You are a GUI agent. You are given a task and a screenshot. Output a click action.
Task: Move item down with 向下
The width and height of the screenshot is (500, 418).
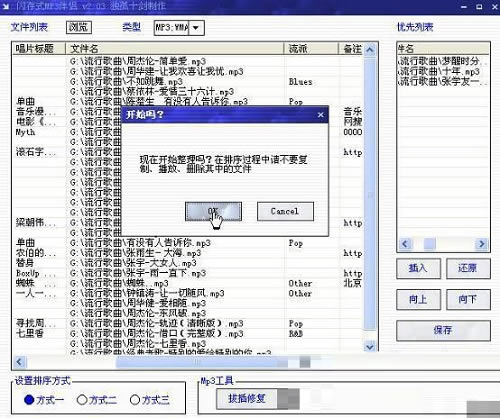coord(468,300)
